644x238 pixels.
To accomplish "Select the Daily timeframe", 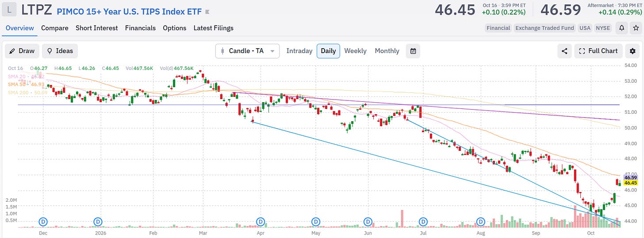I will tap(328, 51).
